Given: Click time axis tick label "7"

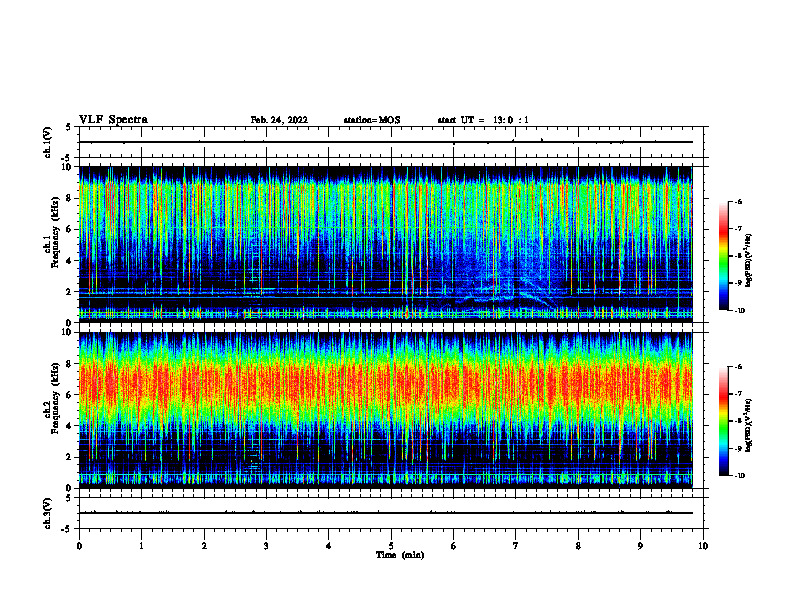Looking at the screenshot, I should [x=516, y=546].
